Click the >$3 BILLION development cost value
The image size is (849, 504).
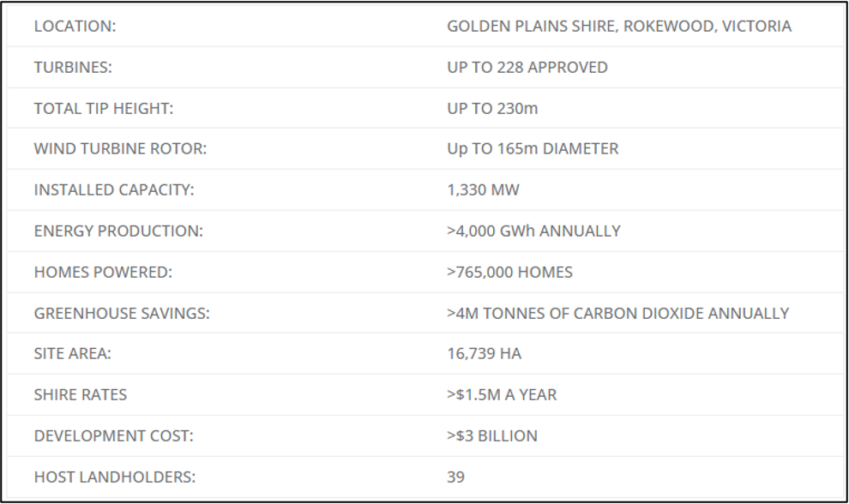click(x=492, y=435)
